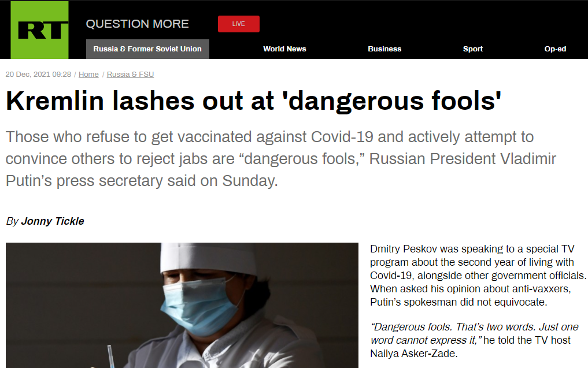The image size is (588, 368).
Task: Click author name Jonny Tickle
Action: pyautogui.click(x=53, y=221)
